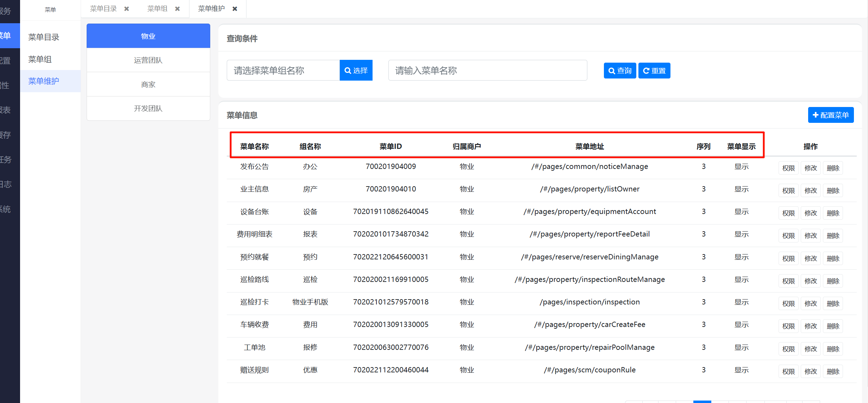The image size is (868, 403).
Task: Click the 配置菜单 add button
Action: tap(831, 115)
